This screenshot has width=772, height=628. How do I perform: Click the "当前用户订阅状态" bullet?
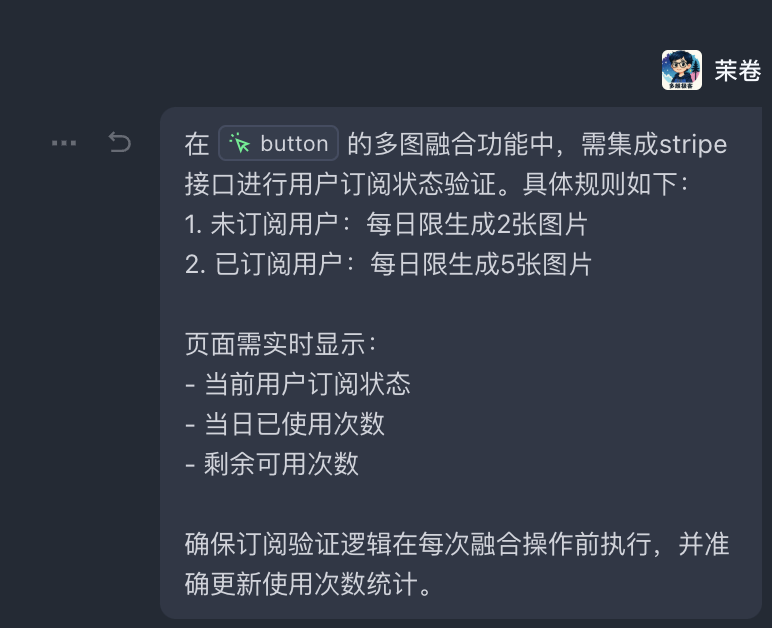tap(297, 384)
